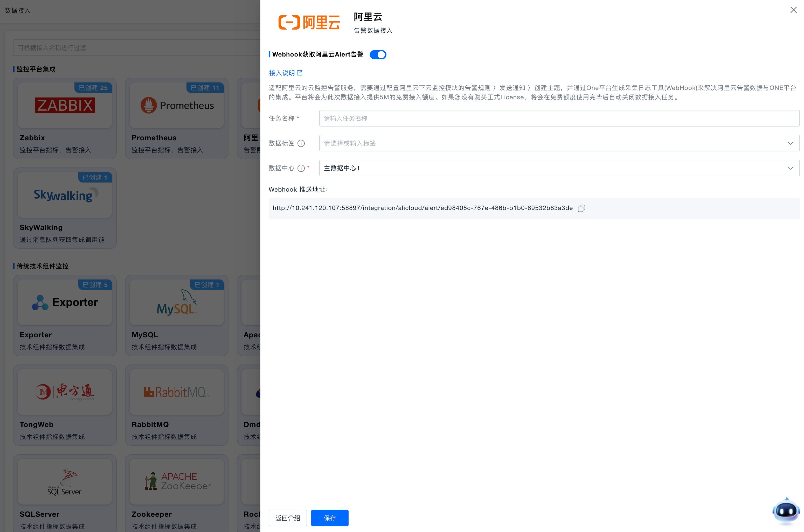The image size is (804, 532).
Task: Expand the data tag dropdown
Action: (559, 144)
